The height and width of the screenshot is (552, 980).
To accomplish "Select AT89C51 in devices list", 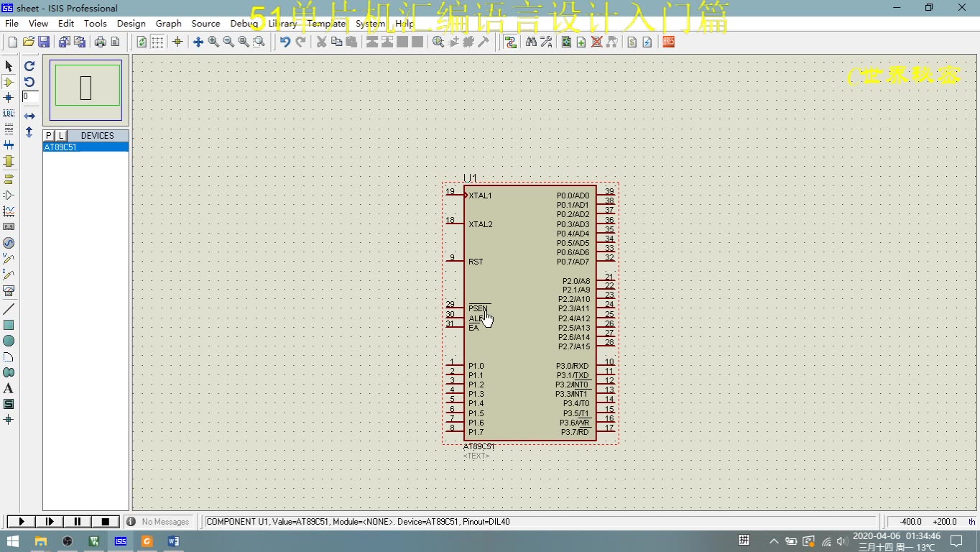I will [85, 147].
